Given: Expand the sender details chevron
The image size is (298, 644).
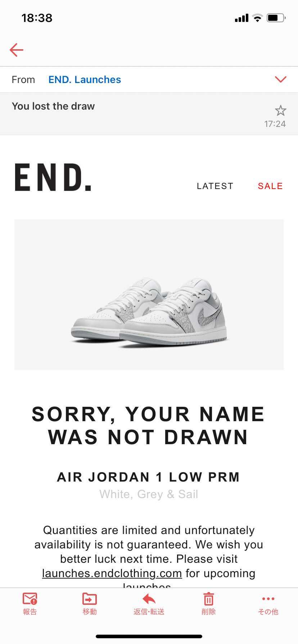Looking at the screenshot, I should (280, 79).
